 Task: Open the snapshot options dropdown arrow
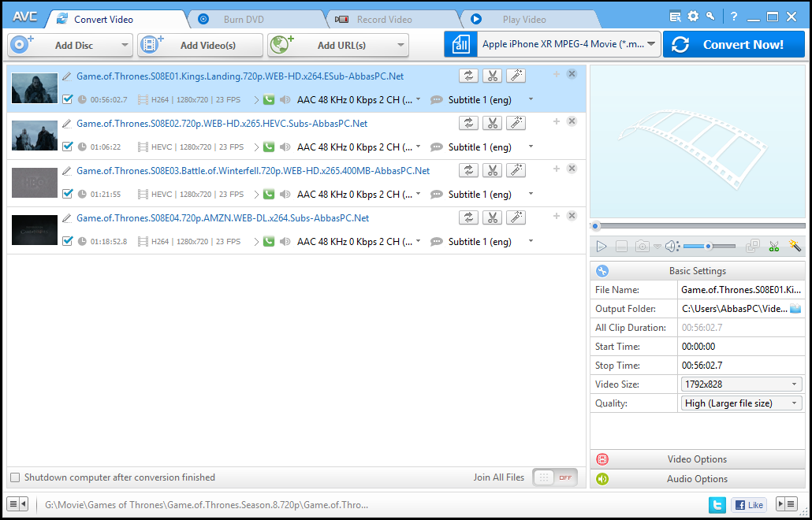(x=657, y=247)
